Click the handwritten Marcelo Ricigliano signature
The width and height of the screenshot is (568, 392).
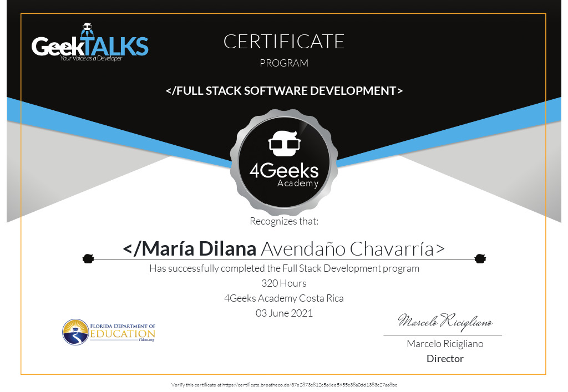click(x=444, y=322)
